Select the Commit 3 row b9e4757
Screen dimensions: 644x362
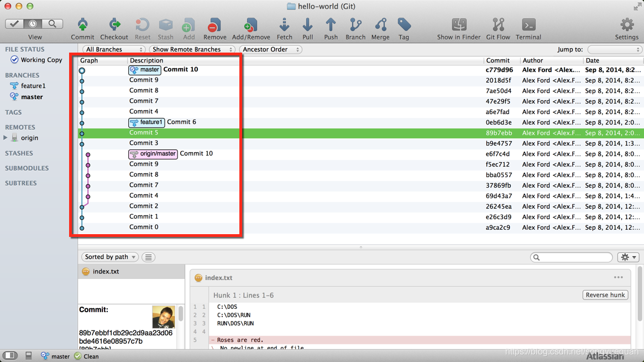360,143
